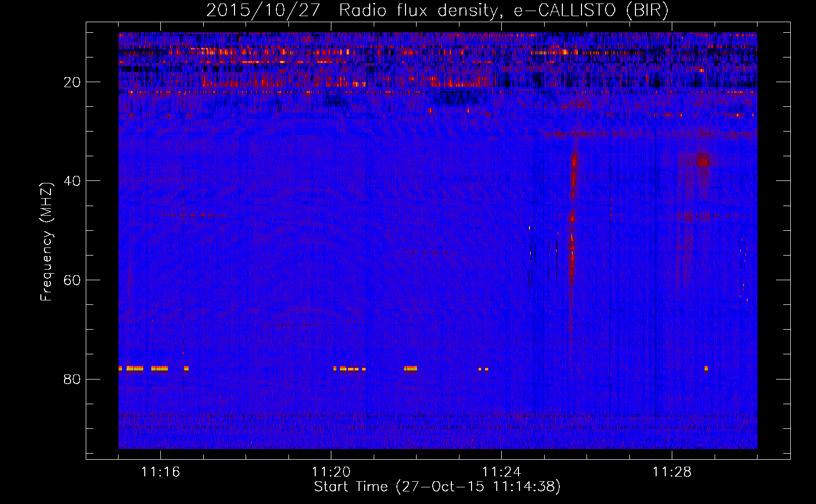This screenshot has width=816, height=504.
Task: Click the 11:24 time tick label
Action: point(501,472)
